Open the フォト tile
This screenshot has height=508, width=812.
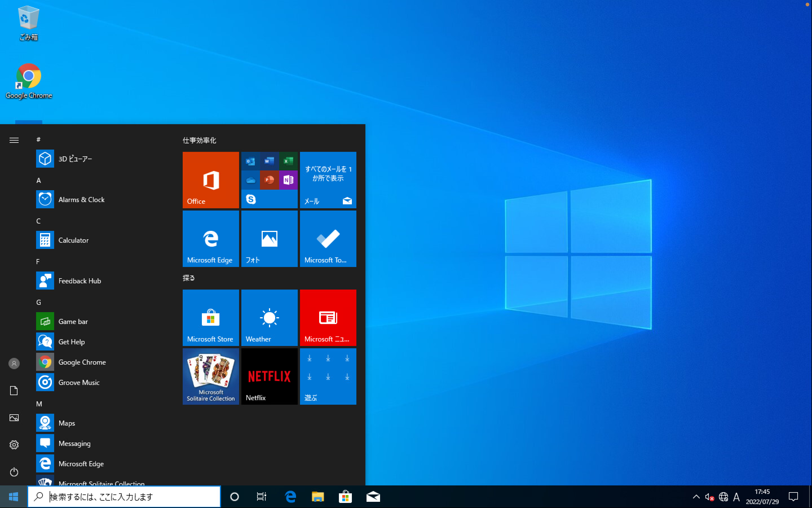coord(269,239)
